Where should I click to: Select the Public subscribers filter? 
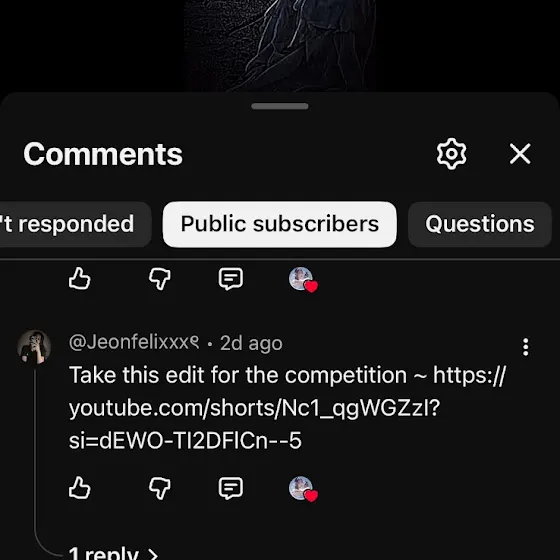pos(280,224)
